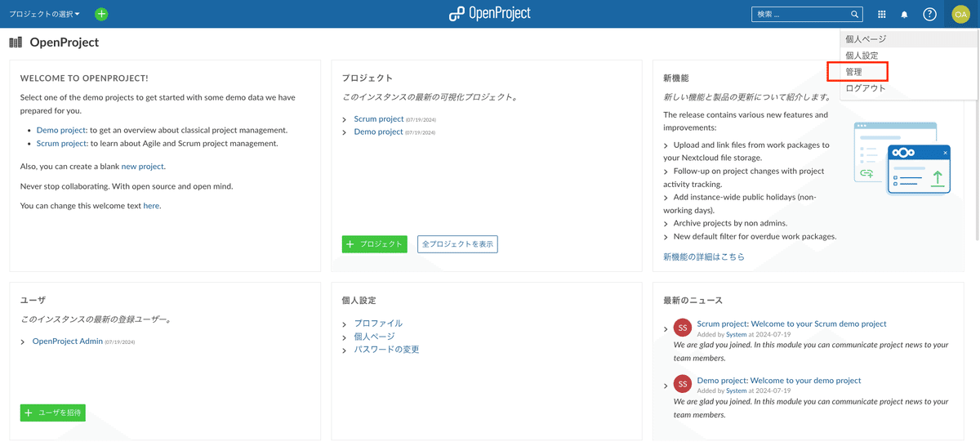The image size is (980, 442).
Task: Open news Welcome to your Scrum demo project
Action: coord(791,324)
